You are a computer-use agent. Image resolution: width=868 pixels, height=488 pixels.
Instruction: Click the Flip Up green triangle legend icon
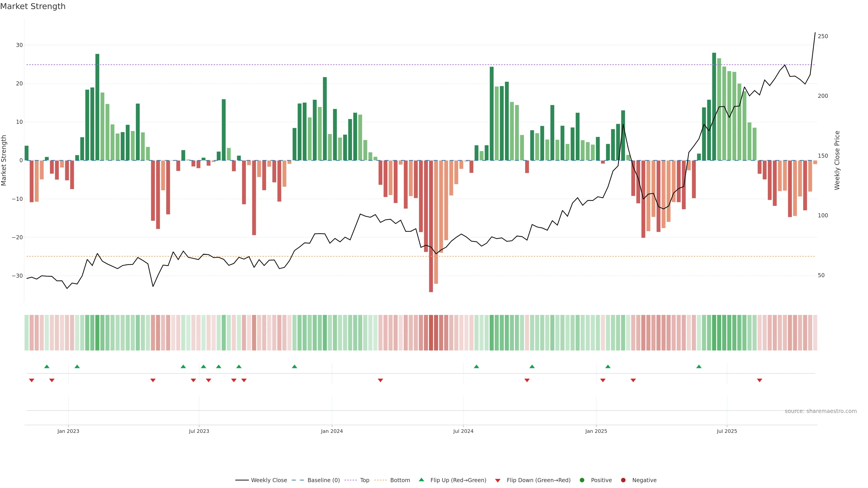(421, 480)
